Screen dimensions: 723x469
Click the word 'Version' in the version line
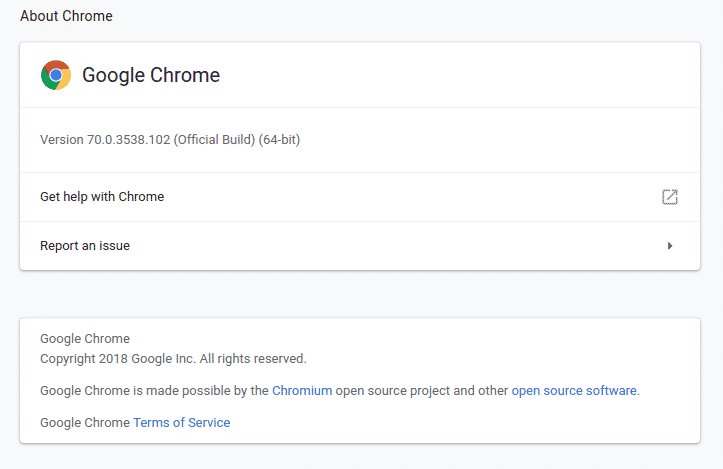click(x=62, y=140)
